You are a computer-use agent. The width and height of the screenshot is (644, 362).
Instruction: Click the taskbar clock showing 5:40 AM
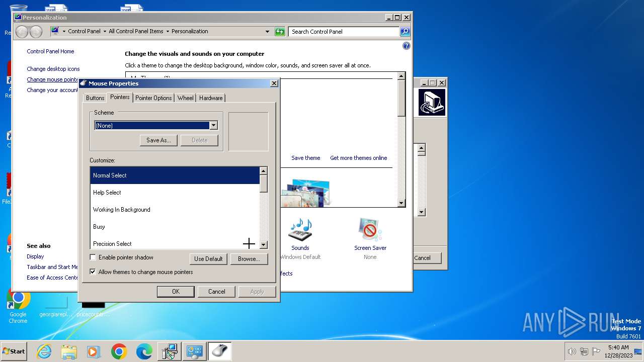point(618,351)
